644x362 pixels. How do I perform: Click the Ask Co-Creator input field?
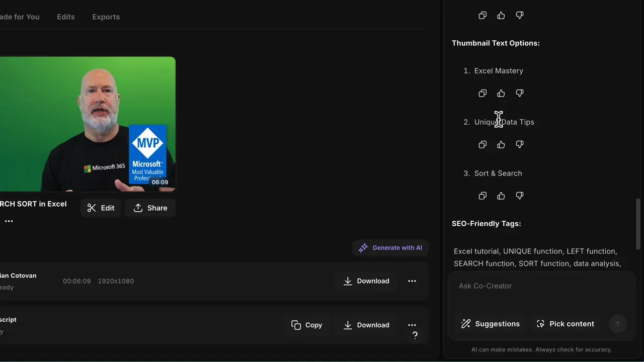coord(541,286)
